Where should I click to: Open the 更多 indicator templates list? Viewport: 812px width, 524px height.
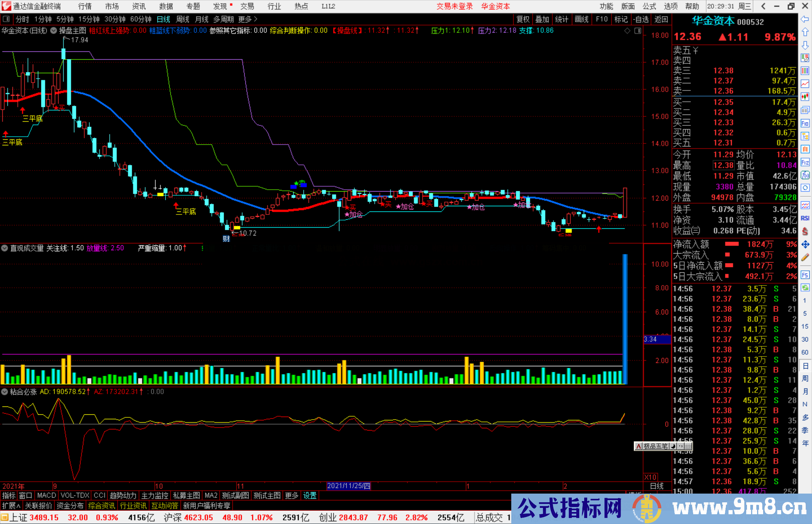(292, 495)
